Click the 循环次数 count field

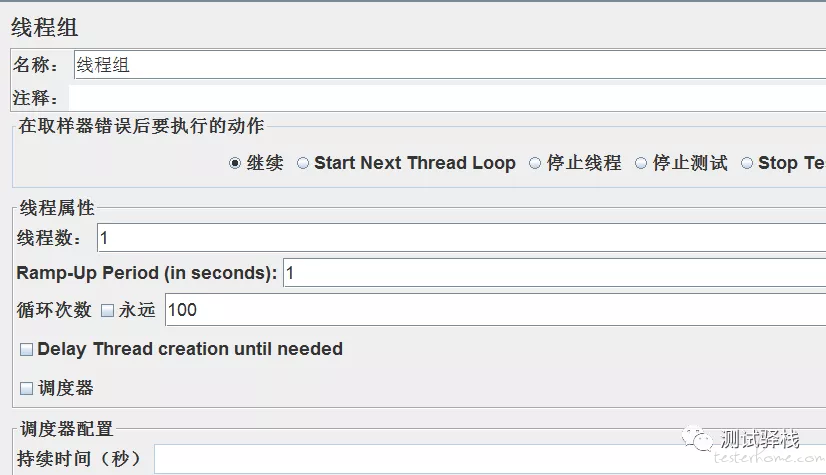(x=495, y=310)
